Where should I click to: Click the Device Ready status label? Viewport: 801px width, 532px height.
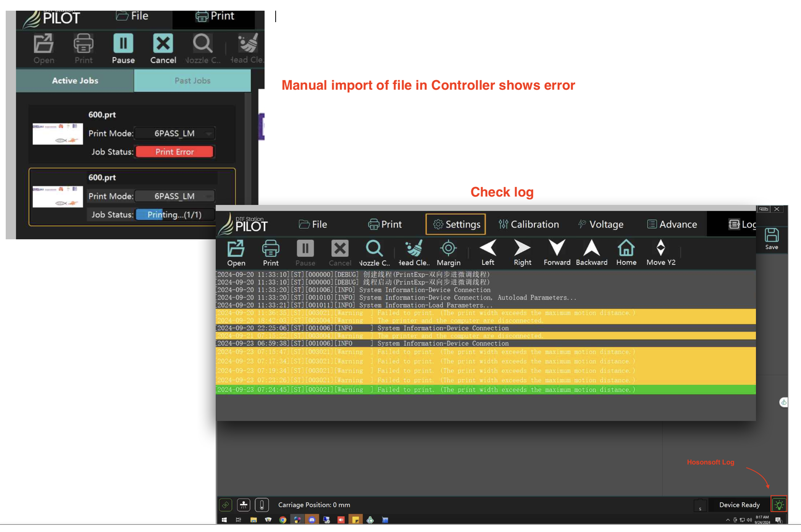pos(739,505)
